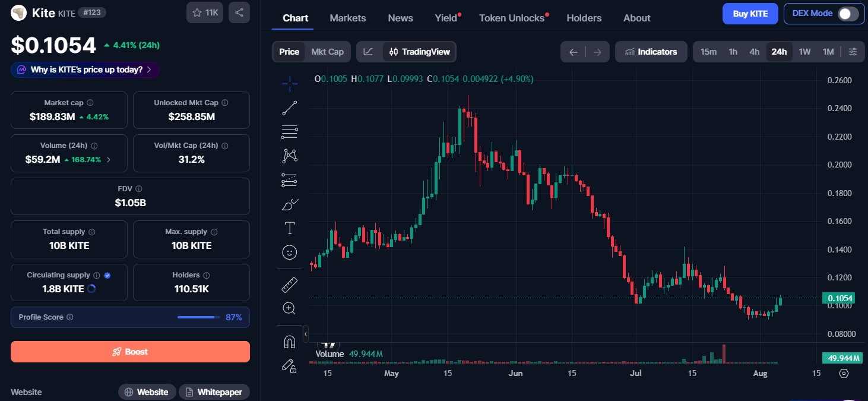
Task: Select the XABCD pattern tool
Action: (x=290, y=156)
